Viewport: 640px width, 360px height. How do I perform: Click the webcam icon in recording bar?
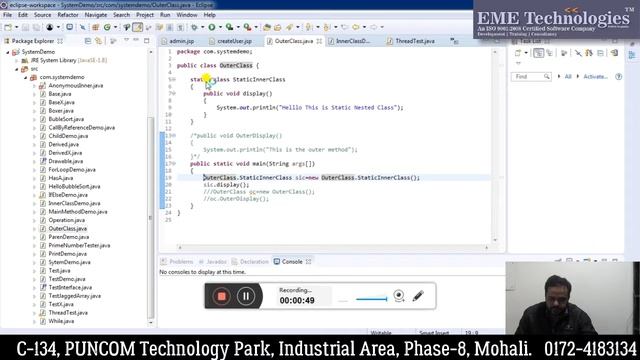pyautogui.click(x=399, y=296)
